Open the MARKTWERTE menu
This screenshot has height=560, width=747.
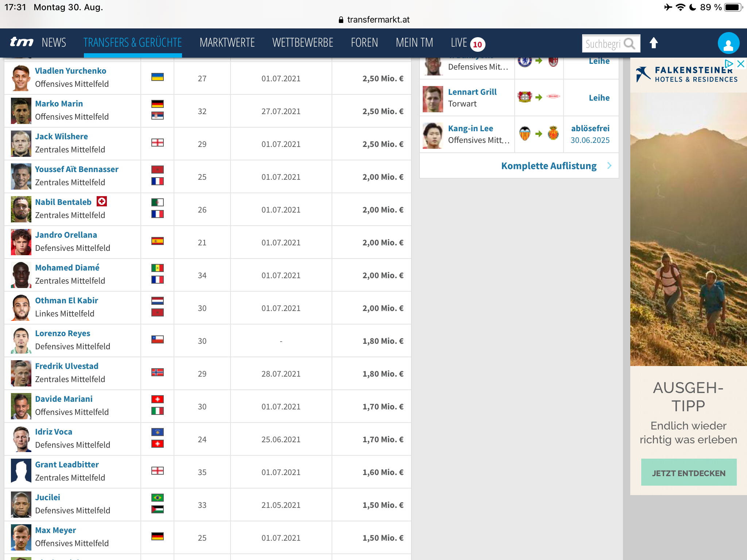coord(227,43)
